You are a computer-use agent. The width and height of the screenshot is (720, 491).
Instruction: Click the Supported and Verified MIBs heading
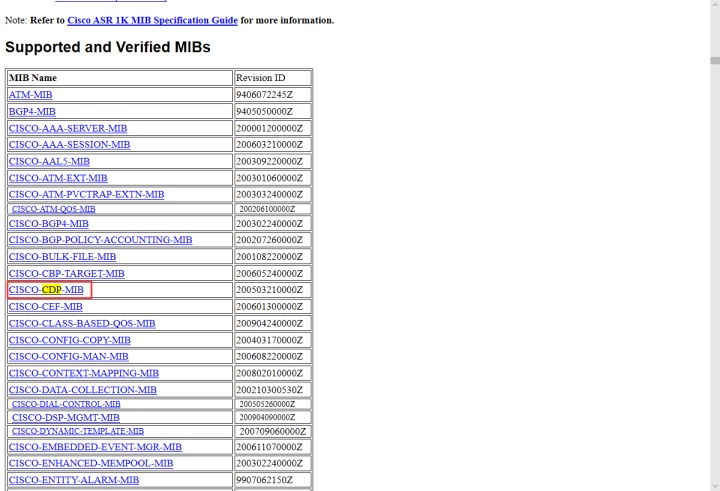pos(107,47)
